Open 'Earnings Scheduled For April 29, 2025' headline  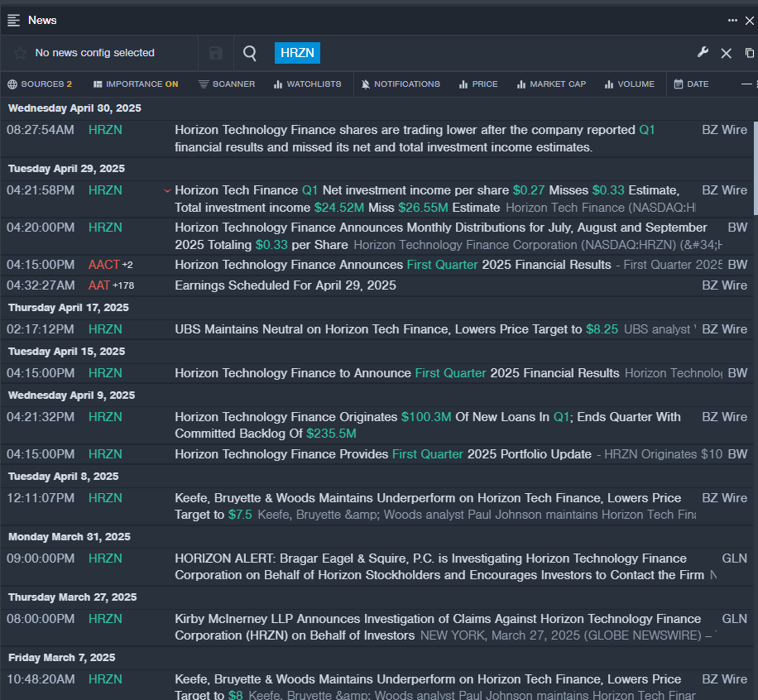coord(285,285)
